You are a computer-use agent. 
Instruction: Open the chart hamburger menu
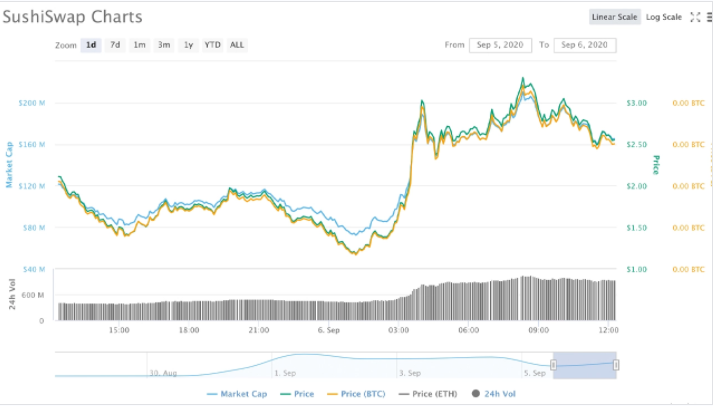pos(709,17)
